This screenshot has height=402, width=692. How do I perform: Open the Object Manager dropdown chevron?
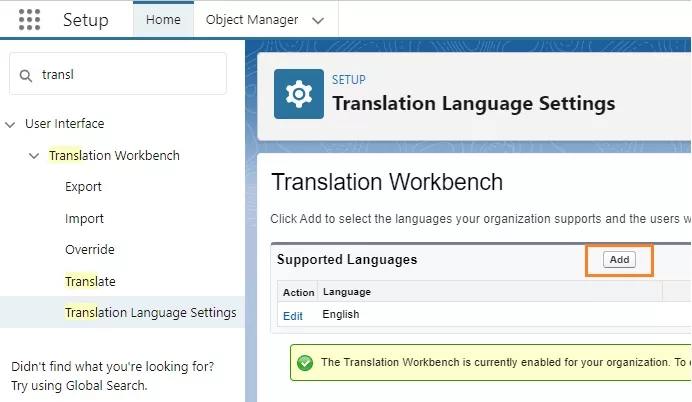318,20
